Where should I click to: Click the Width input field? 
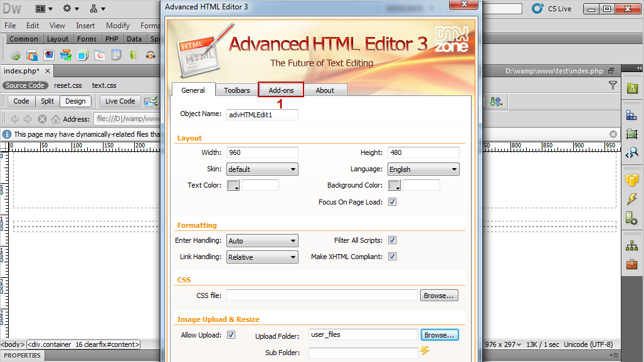tap(262, 152)
